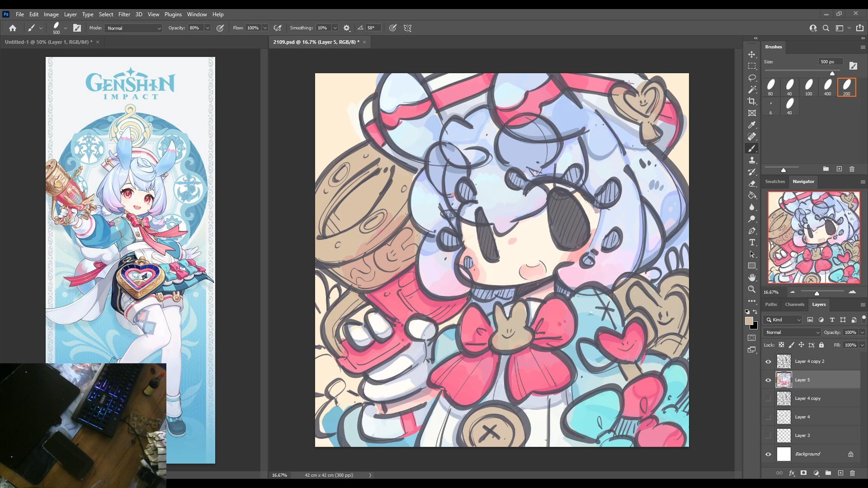The width and height of the screenshot is (868, 488).
Task: Select the Zoom tool in toolbar
Action: (752, 289)
